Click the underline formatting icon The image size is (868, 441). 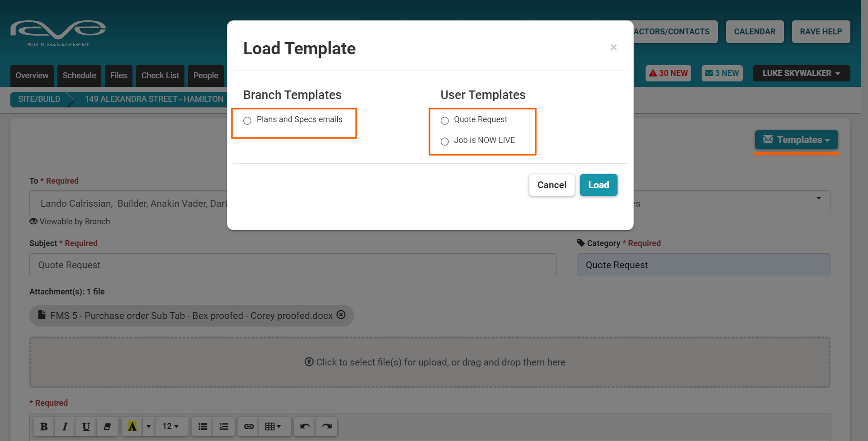(86, 427)
